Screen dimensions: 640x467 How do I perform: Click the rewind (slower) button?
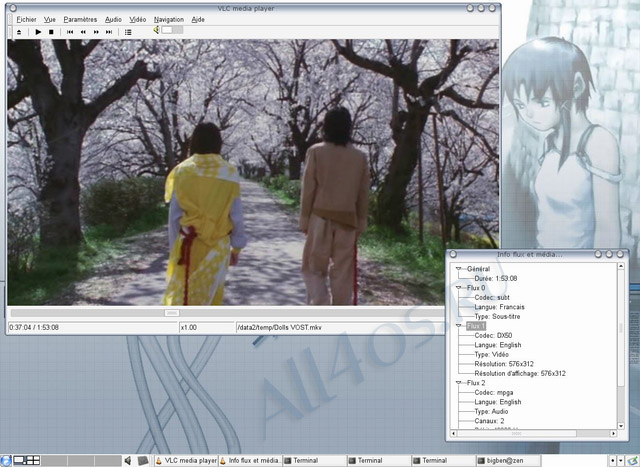[x=83, y=32]
